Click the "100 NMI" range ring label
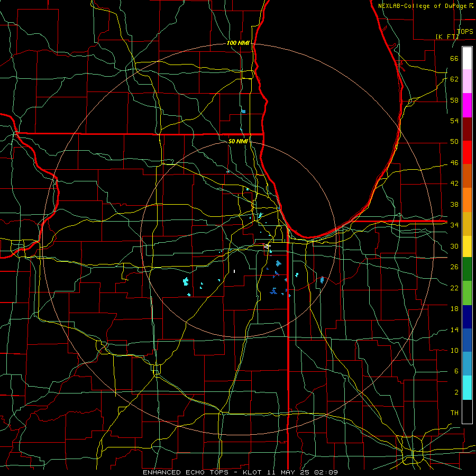This screenshot has width=476, height=476. [x=238, y=43]
